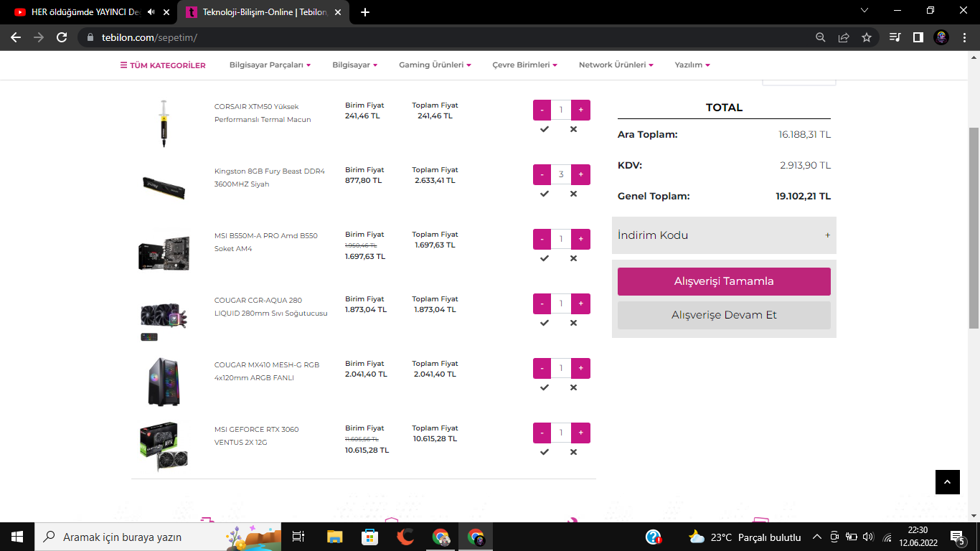Viewport: 980px width, 551px height.
Task: Increase quantity of CORSAIR XTM50 thermal paste
Action: click(580, 110)
